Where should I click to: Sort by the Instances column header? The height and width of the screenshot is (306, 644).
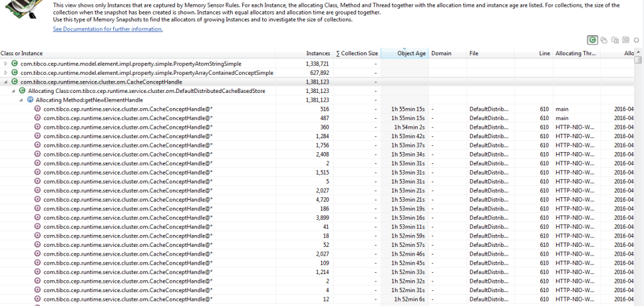(x=304, y=53)
